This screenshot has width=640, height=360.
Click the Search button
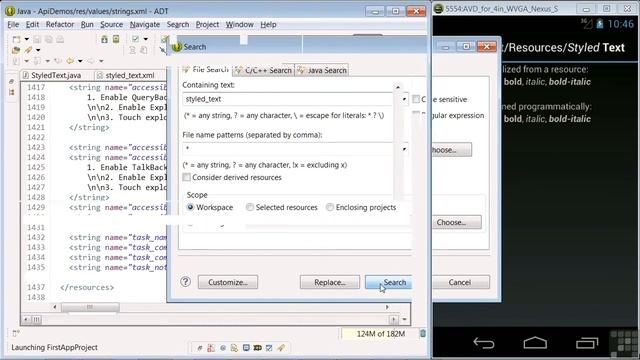tap(388, 282)
